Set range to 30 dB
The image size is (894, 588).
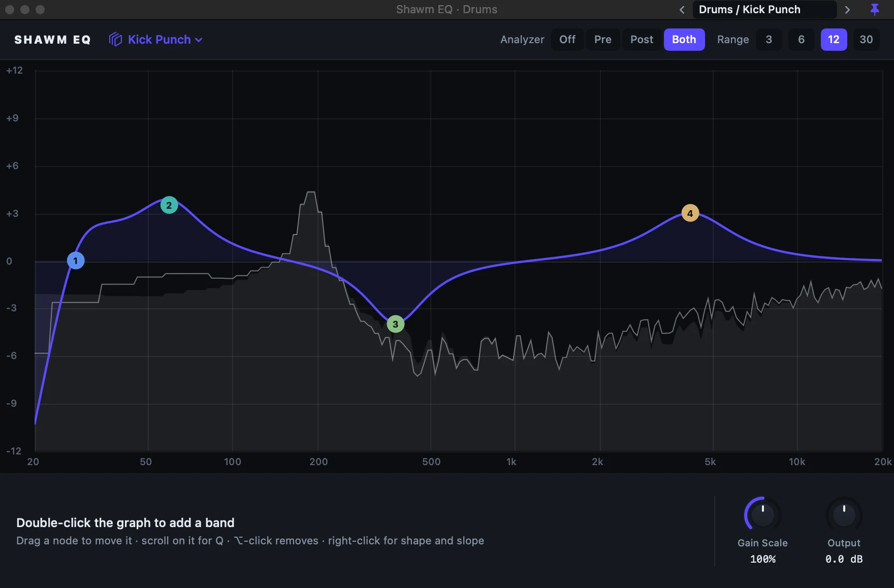click(867, 40)
